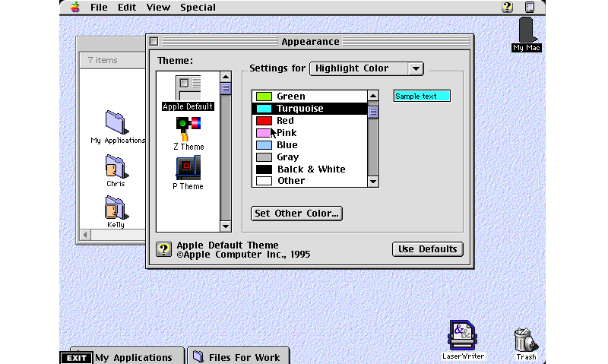
Task: Click the EXIT button
Action: [77, 358]
